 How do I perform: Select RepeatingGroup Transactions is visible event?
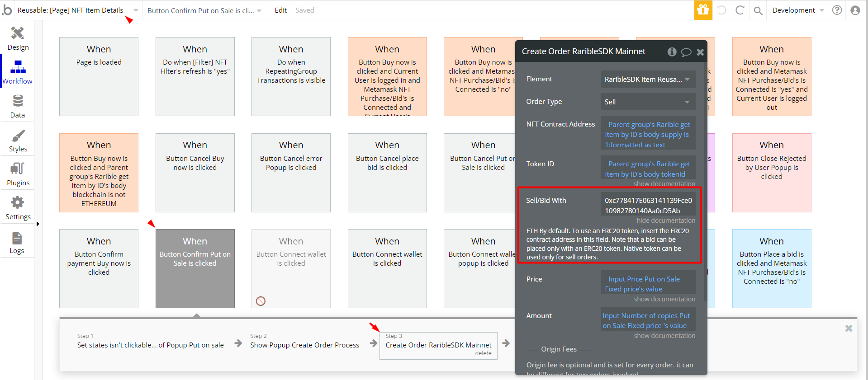291,76
